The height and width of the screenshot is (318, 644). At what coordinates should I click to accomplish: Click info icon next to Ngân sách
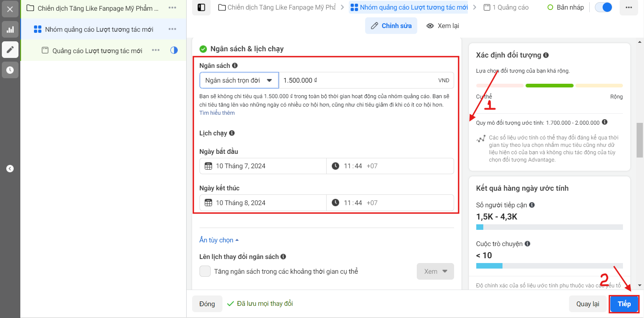pos(235,65)
